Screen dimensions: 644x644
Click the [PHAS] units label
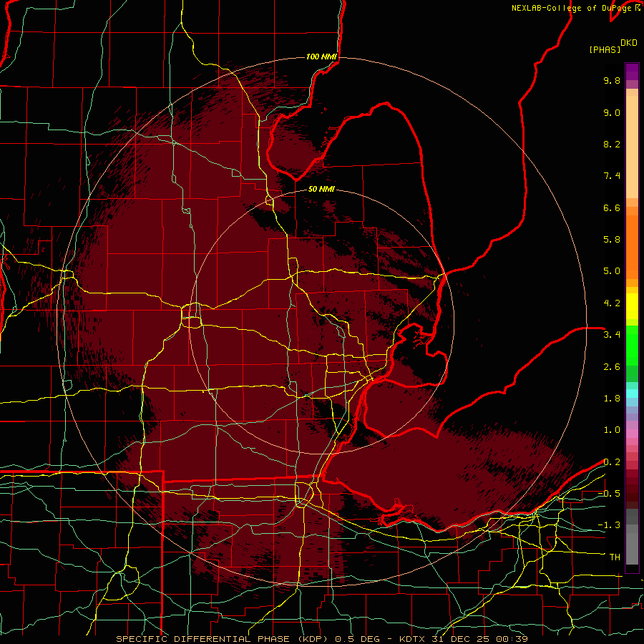[605, 50]
